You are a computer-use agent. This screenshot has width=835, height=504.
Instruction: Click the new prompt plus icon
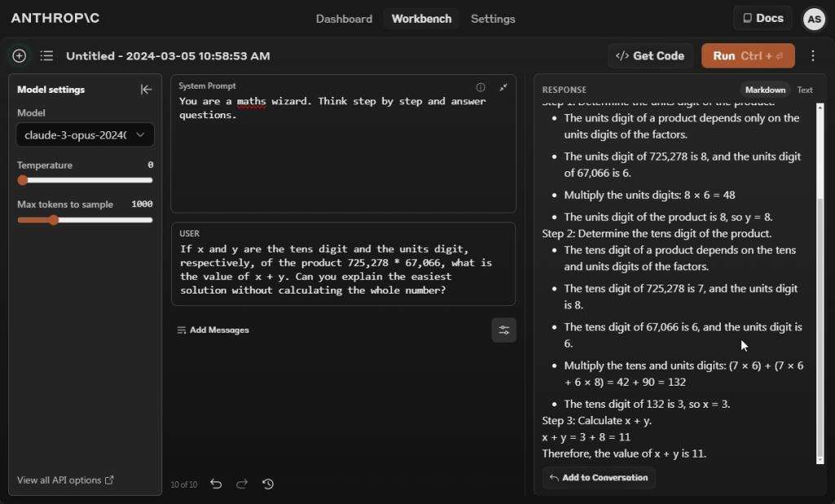click(20, 55)
